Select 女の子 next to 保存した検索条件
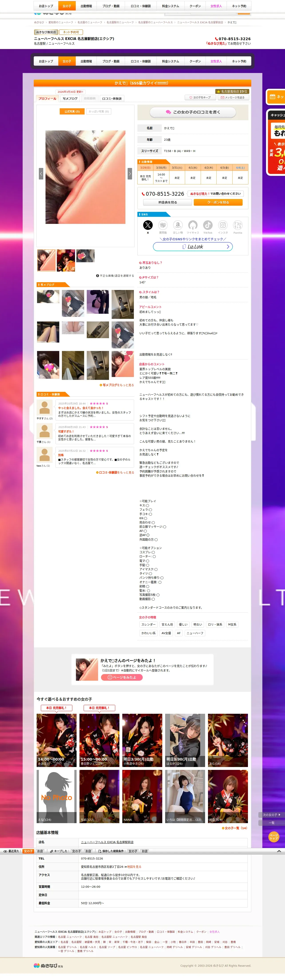The width and height of the screenshot is (285, 980). point(133,851)
